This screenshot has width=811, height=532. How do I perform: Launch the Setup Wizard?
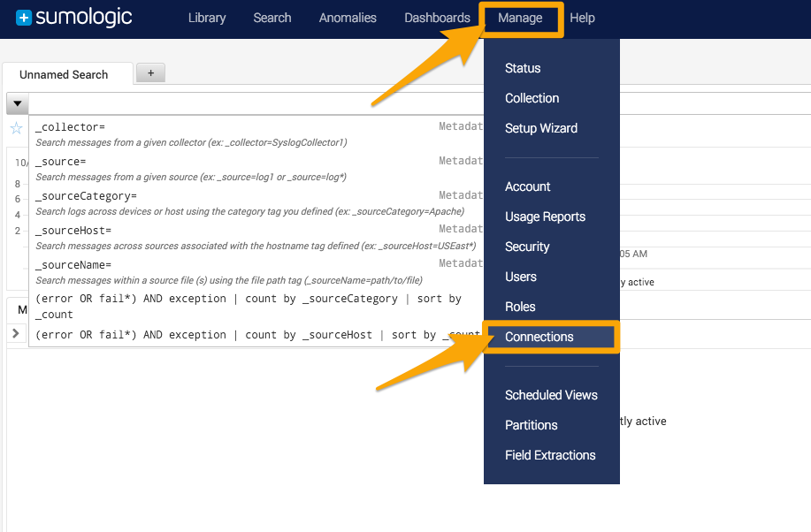540,127
